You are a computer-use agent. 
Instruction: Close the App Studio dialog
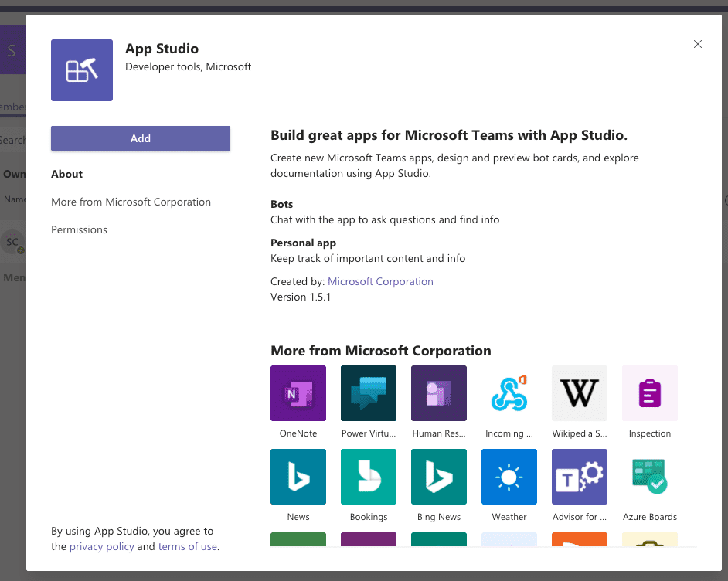tap(697, 44)
